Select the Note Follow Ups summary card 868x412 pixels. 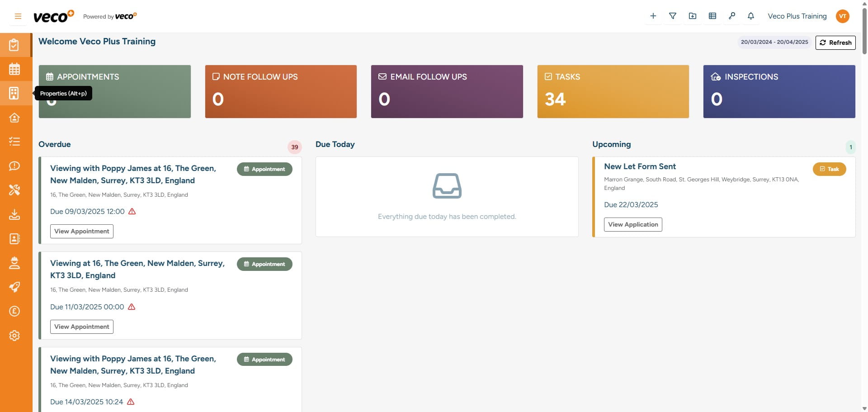(x=280, y=91)
